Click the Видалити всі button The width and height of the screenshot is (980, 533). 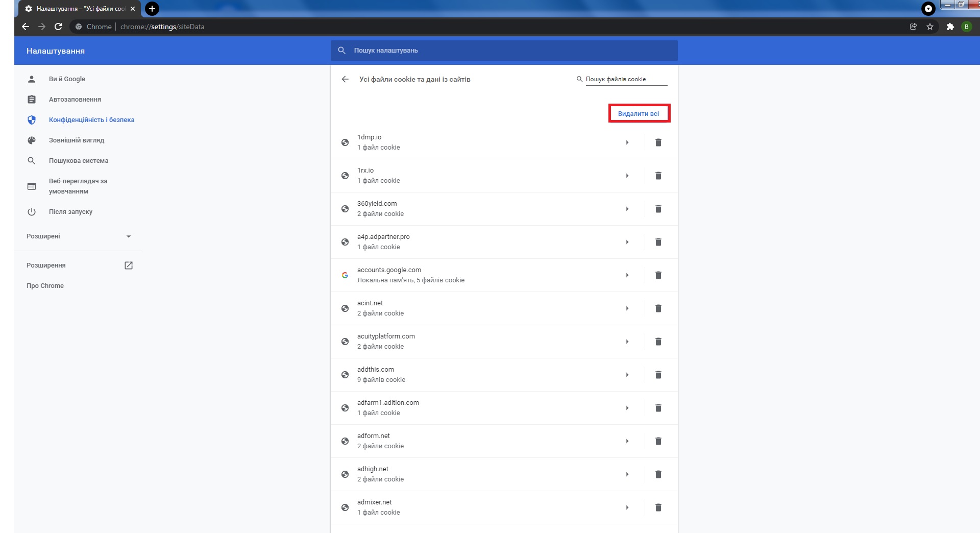639,113
